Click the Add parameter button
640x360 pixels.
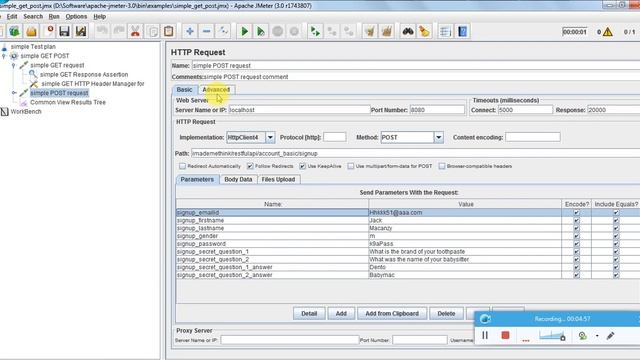[x=341, y=313]
